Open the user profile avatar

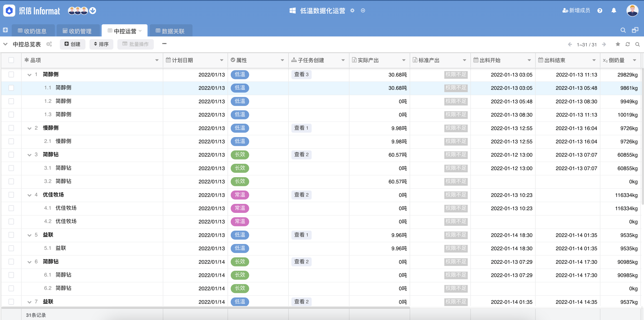(633, 11)
